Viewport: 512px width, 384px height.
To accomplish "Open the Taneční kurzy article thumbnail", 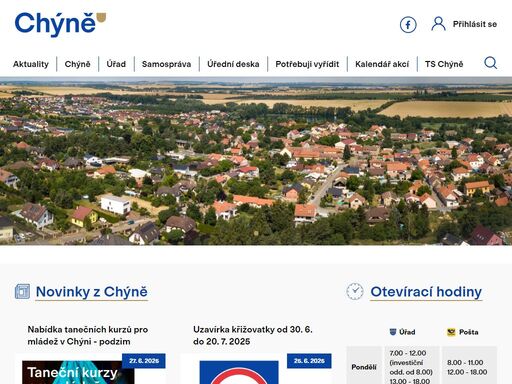I will [78, 372].
